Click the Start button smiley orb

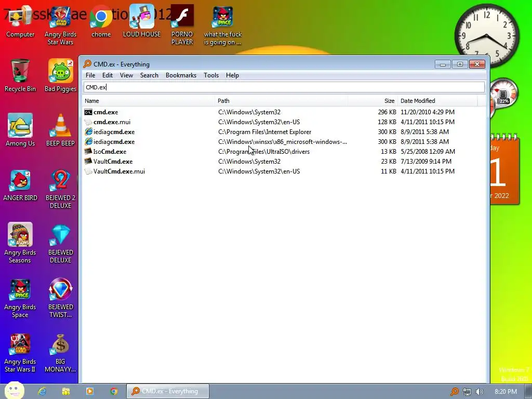(x=14, y=390)
